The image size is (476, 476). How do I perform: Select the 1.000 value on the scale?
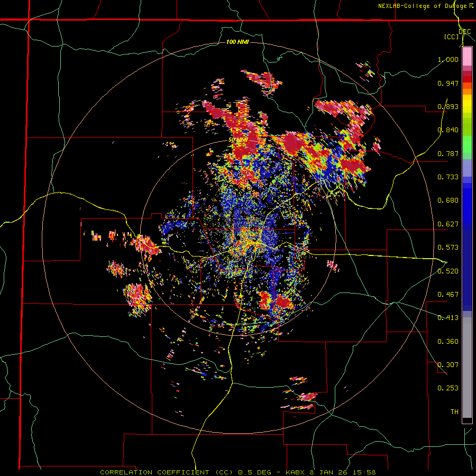[448, 59]
